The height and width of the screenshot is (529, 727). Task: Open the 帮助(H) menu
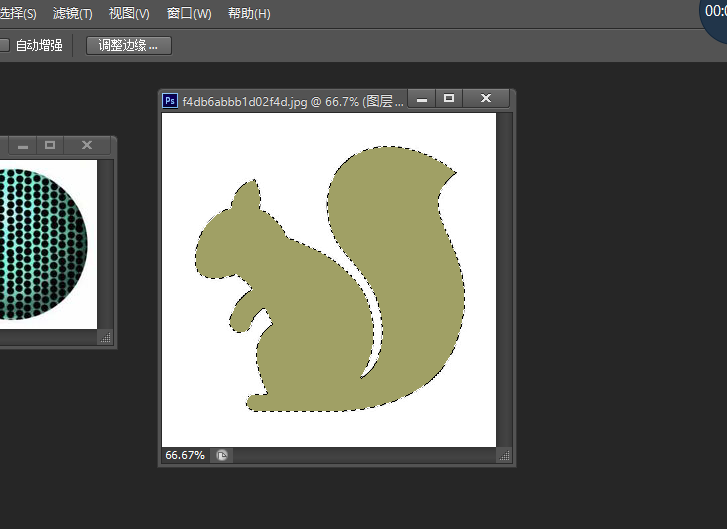coord(249,13)
